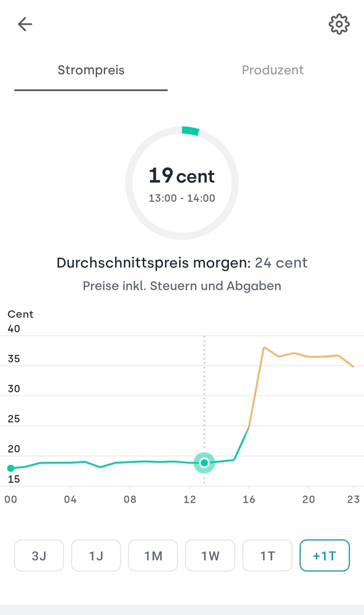Tap the orange price peak at 17
The width and height of the screenshot is (364, 615).
click(265, 348)
